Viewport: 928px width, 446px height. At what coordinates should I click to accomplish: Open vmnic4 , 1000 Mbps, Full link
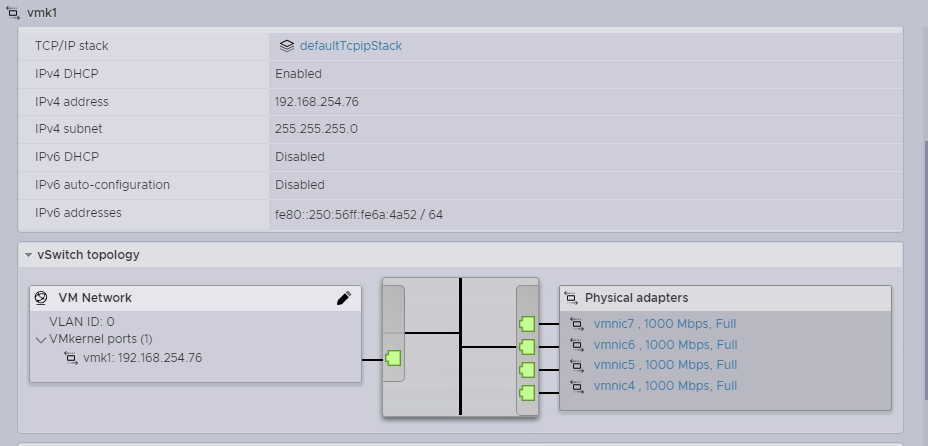[x=665, y=386]
